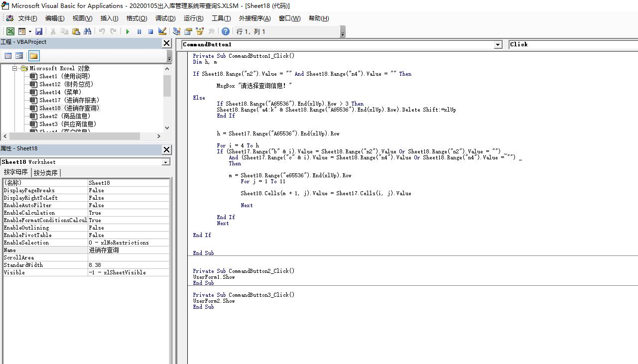Viewport: 638px width, 364px height.
Task: Select Sheet18 (进销存查询) in project tree
Action: tap(69, 108)
